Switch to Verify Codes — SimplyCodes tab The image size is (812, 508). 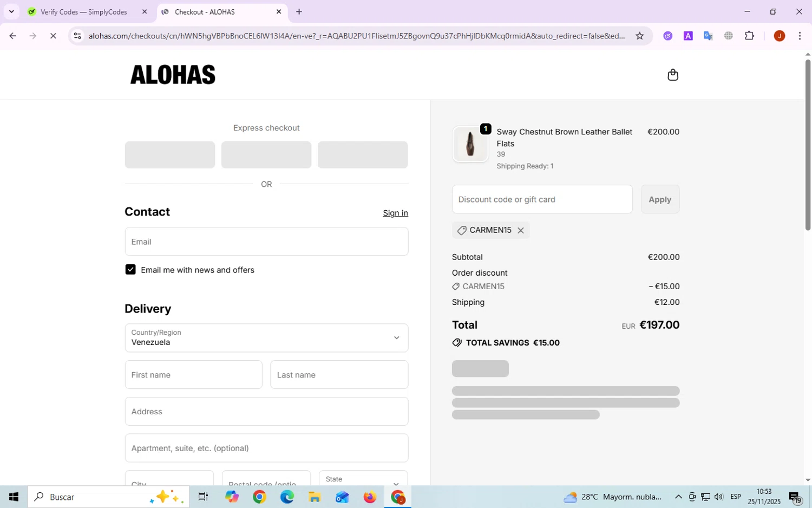pos(84,11)
